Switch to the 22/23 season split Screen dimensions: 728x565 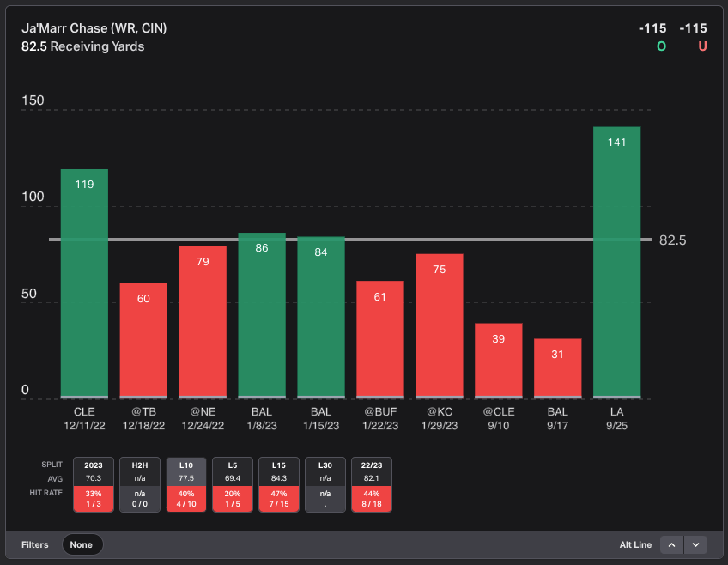[372, 484]
